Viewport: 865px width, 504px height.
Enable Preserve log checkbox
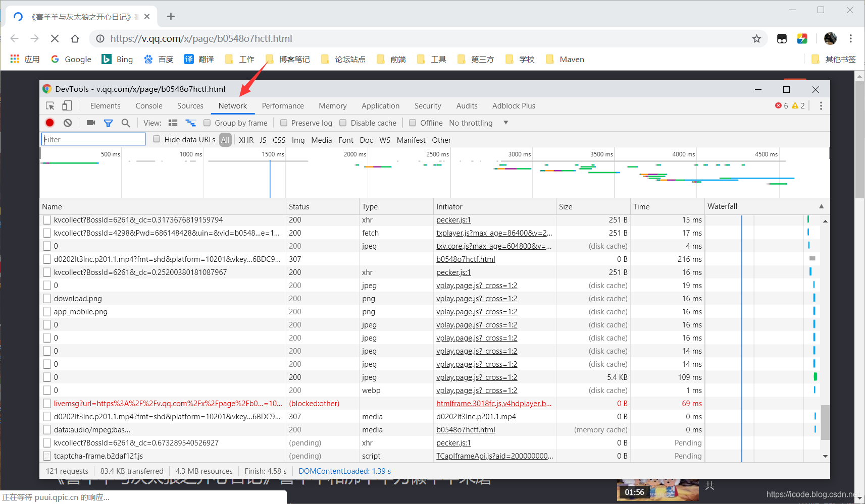(x=284, y=123)
